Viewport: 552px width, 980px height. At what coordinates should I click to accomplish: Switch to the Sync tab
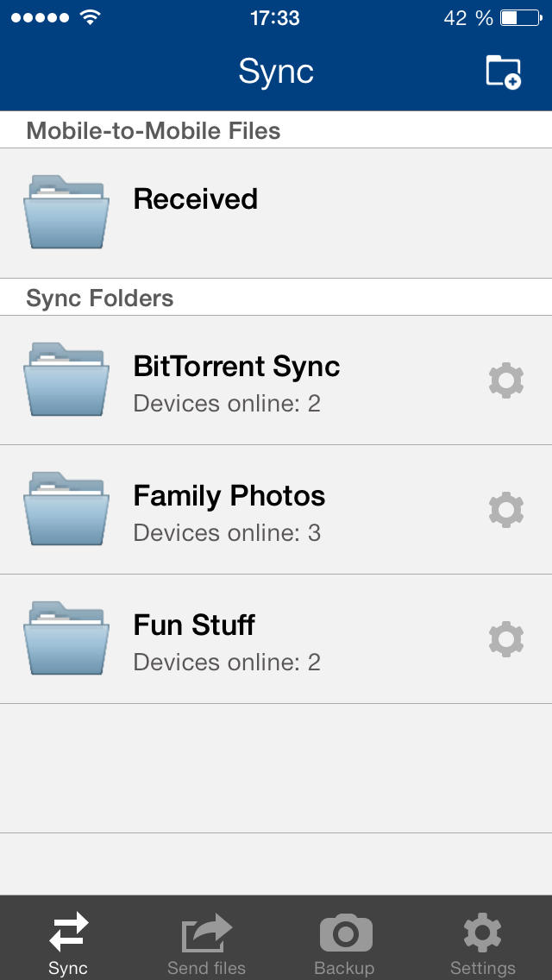(x=68, y=942)
